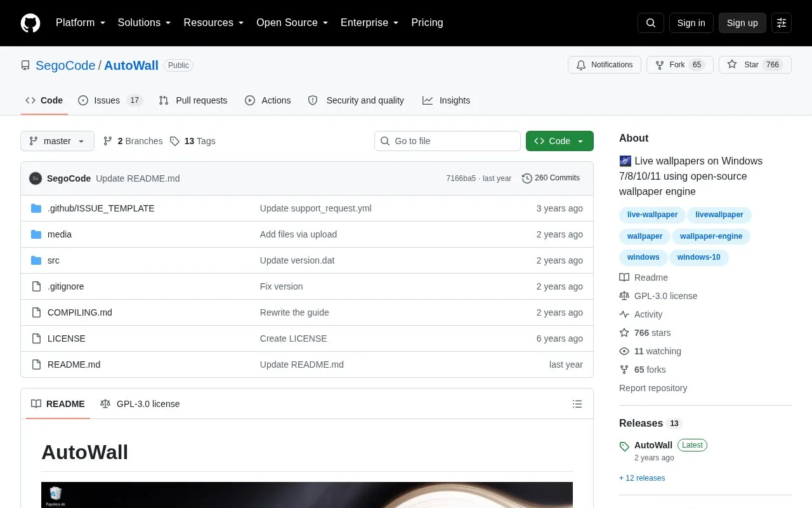
Task: Click the Notifications button
Action: [605, 65]
